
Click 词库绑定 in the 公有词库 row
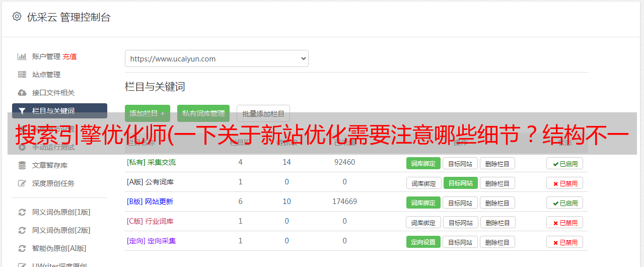[x=423, y=183]
